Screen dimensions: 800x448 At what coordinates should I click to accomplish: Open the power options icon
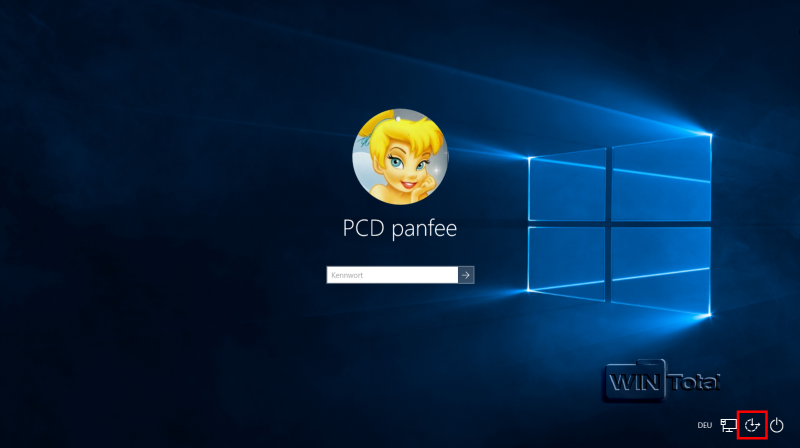pyautogui.click(x=777, y=425)
